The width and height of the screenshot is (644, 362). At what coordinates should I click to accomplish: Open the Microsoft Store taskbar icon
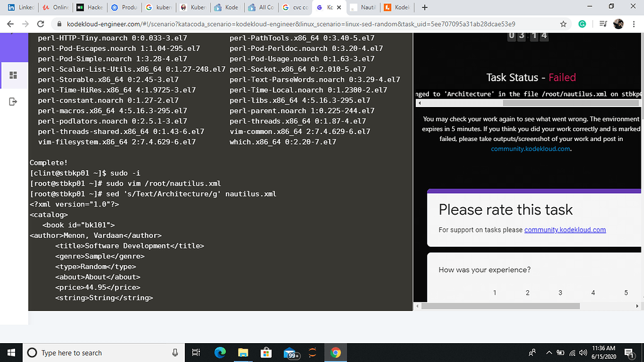(266, 353)
